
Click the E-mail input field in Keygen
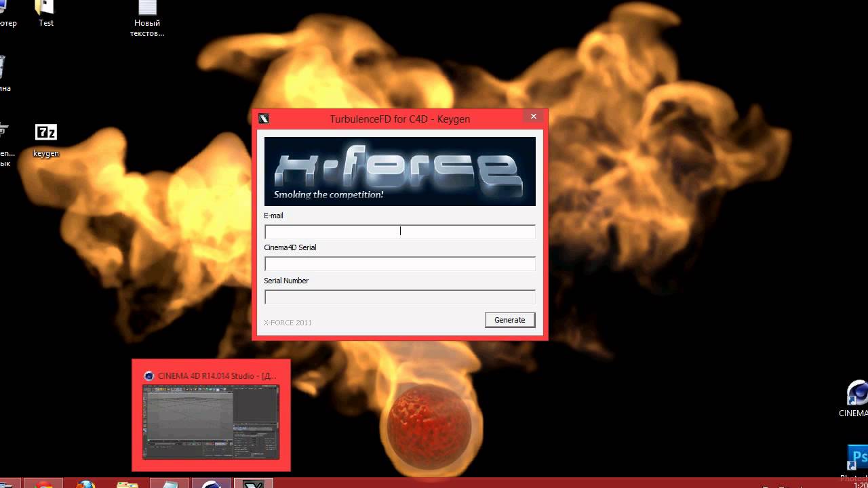click(x=399, y=231)
